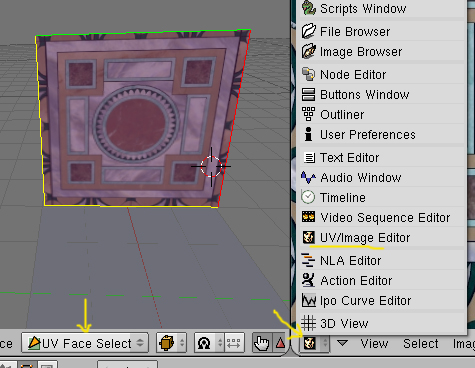The height and width of the screenshot is (368, 475).
Task: Select Text Editor in the window type list
Action: coord(382,157)
